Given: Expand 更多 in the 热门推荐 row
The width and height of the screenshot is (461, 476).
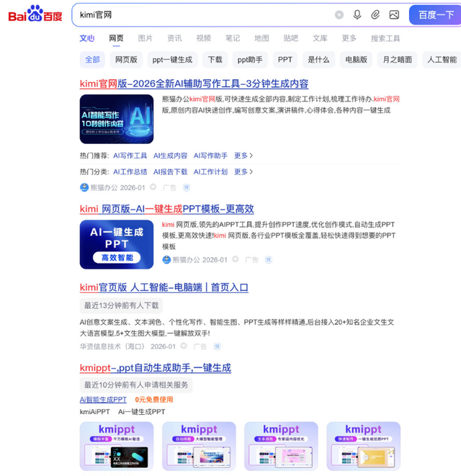Looking at the screenshot, I should pos(243,156).
